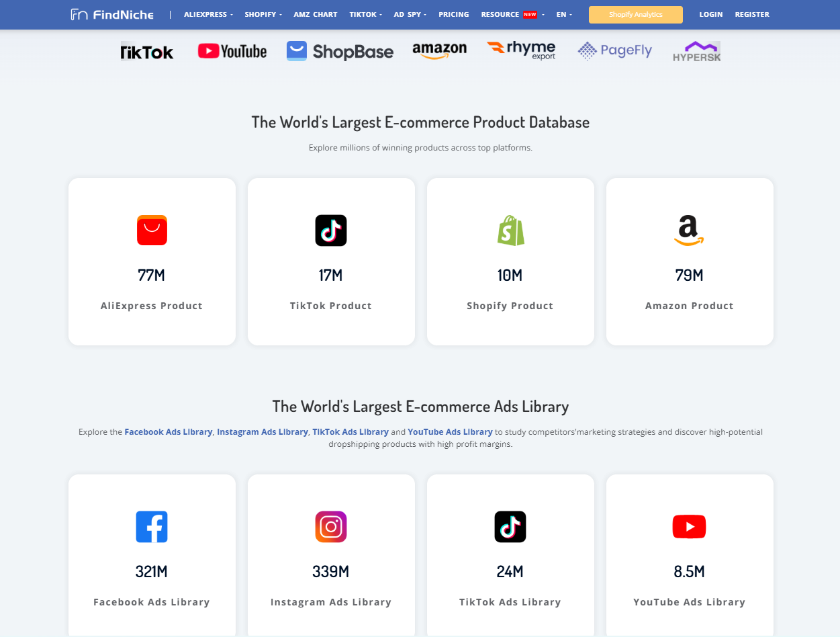
Task: Click the Shopify Analytics button
Action: 635,14
